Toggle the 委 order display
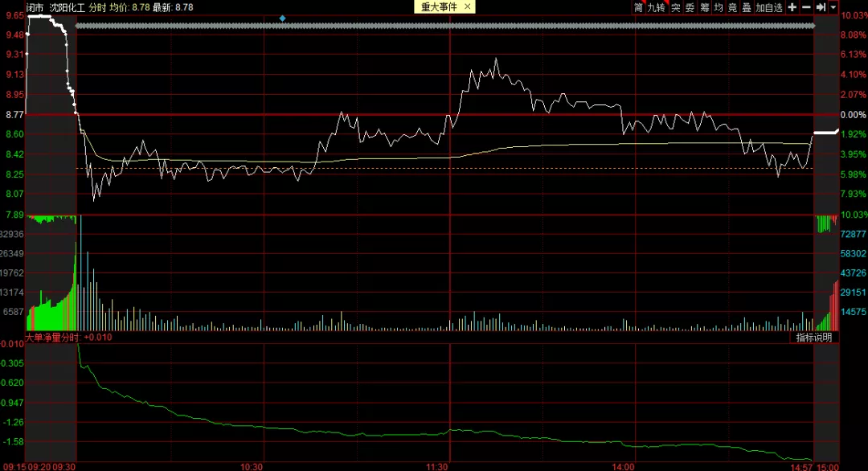Viewport: 868px width, 471px height. (x=690, y=7)
